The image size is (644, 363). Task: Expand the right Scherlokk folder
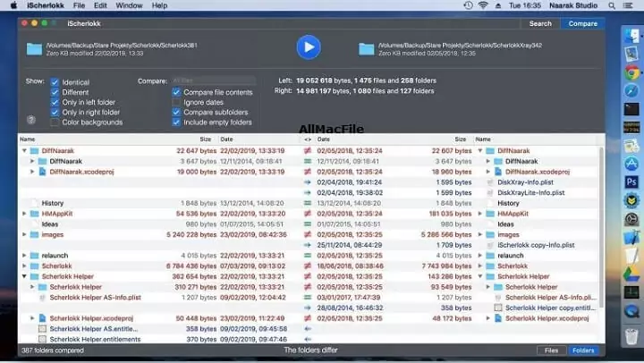click(x=479, y=266)
